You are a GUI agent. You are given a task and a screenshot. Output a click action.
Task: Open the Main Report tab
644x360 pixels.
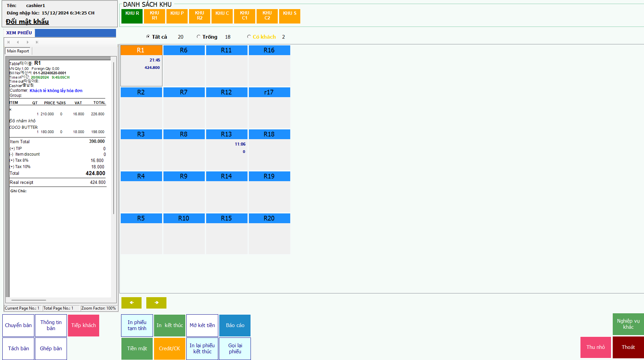pyautogui.click(x=18, y=51)
